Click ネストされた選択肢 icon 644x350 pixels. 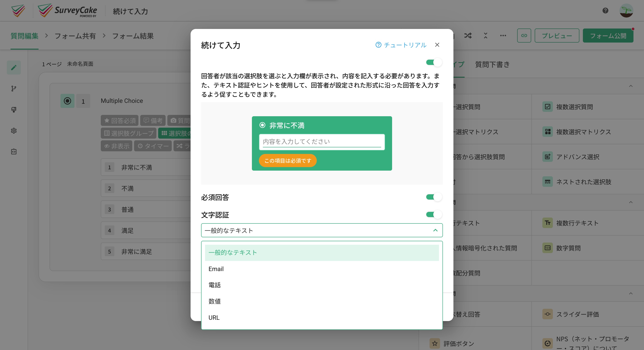pyautogui.click(x=547, y=182)
